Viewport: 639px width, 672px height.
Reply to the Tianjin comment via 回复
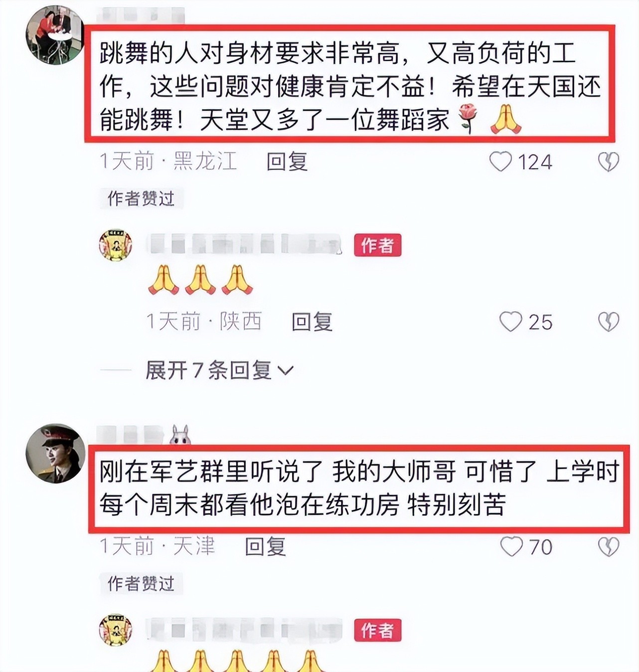266,546
